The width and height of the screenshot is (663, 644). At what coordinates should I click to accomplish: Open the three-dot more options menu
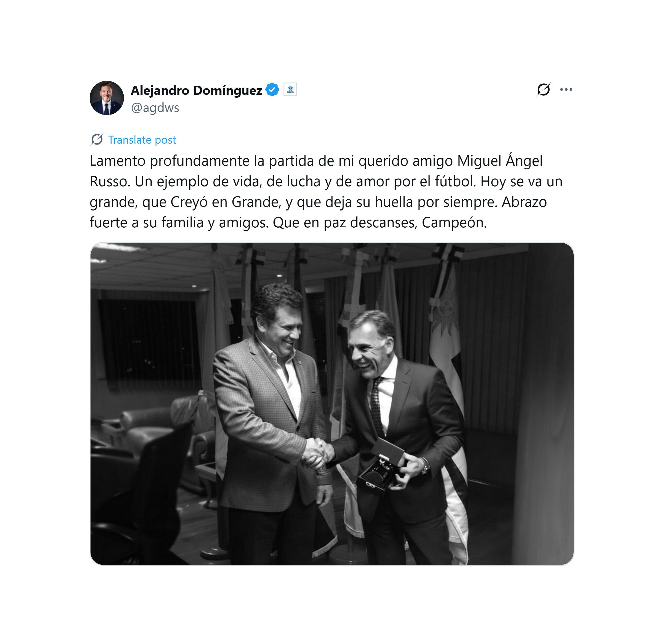[566, 90]
